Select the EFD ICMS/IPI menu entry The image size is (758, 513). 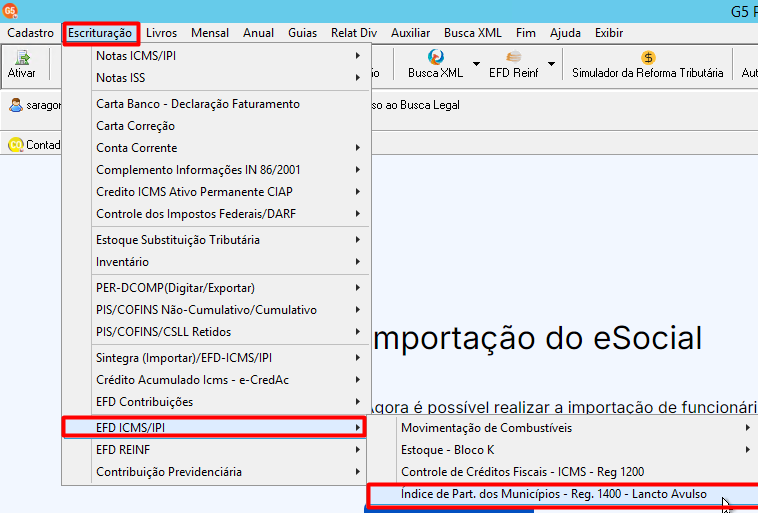(214, 427)
